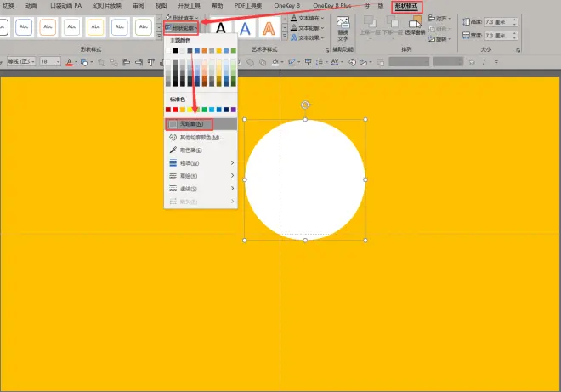Viewport: 561px width, 392px height.
Task: Open the Selection Pane (选择窗格)
Action: coord(415,26)
